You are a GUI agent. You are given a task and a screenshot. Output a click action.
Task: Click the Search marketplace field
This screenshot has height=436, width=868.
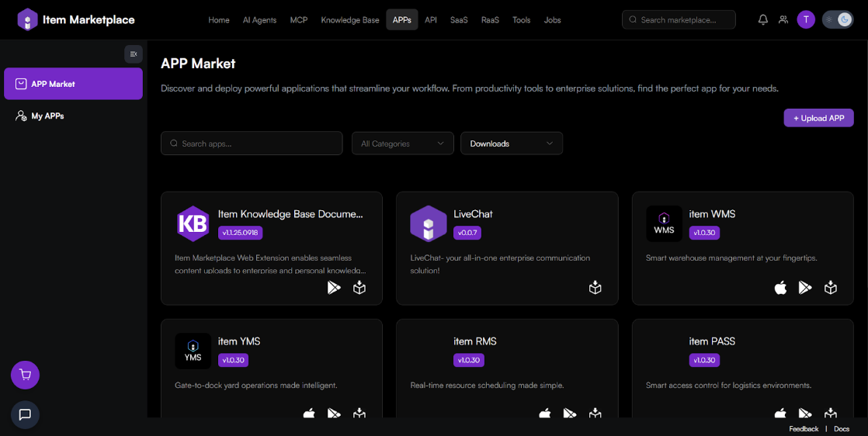[x=679, y=20]
